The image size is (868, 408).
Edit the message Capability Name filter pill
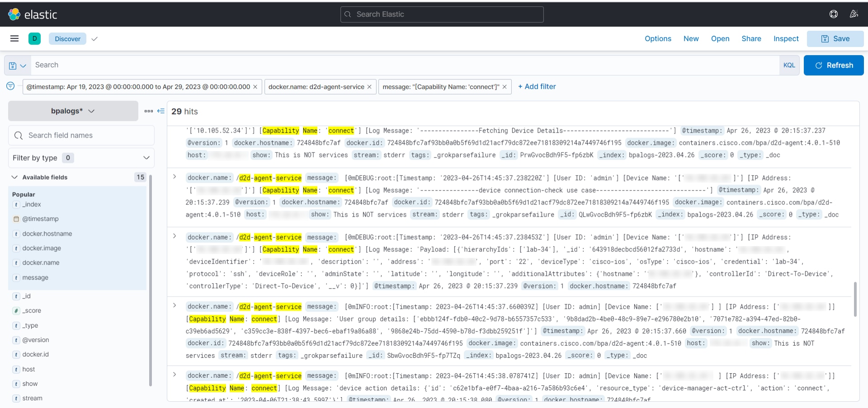pyautogui.click(x=441, y=87)
